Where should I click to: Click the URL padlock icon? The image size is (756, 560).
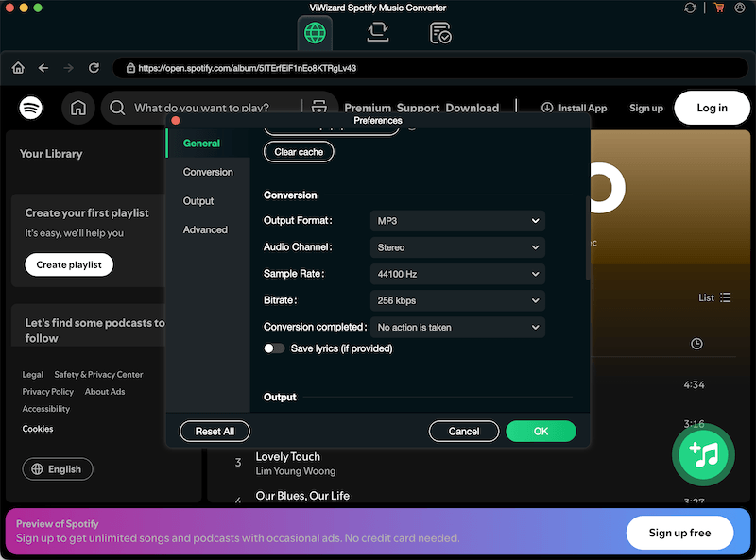pos(130,68)
